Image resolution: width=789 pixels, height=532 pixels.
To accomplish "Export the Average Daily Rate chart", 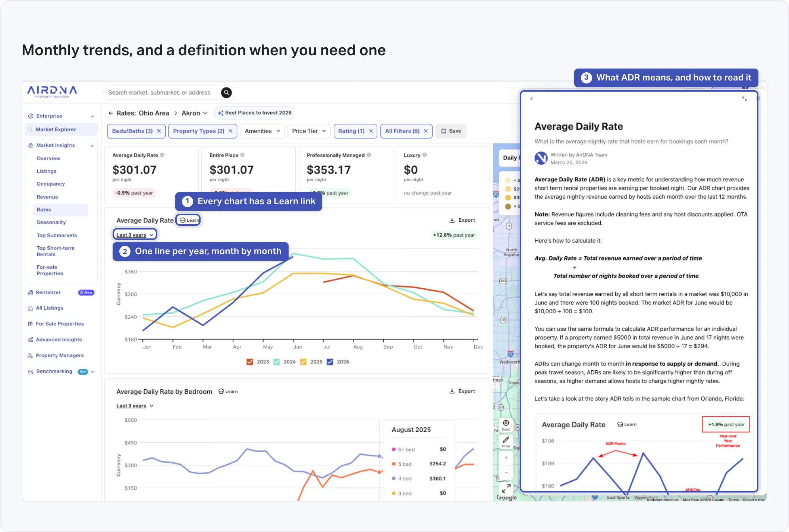I will [x=462, y=220].
